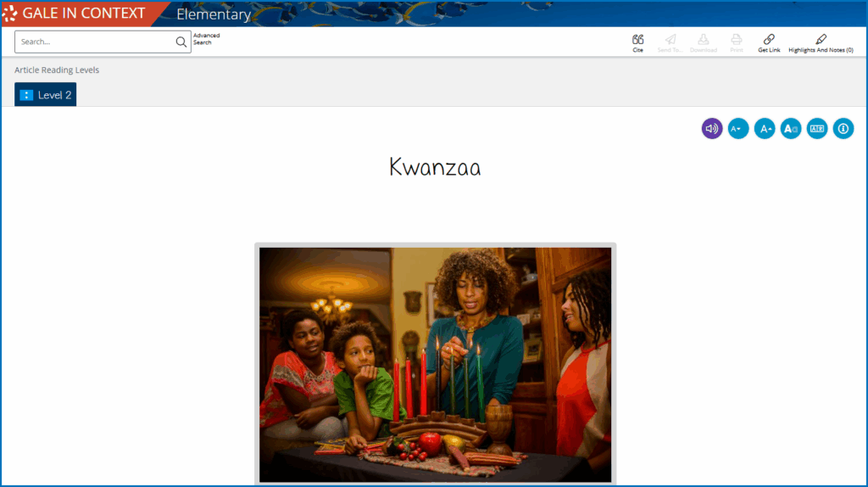The height and width of the screenshot is (487, 868).
Task: Show article information with info button
Action: pos(843,129)
